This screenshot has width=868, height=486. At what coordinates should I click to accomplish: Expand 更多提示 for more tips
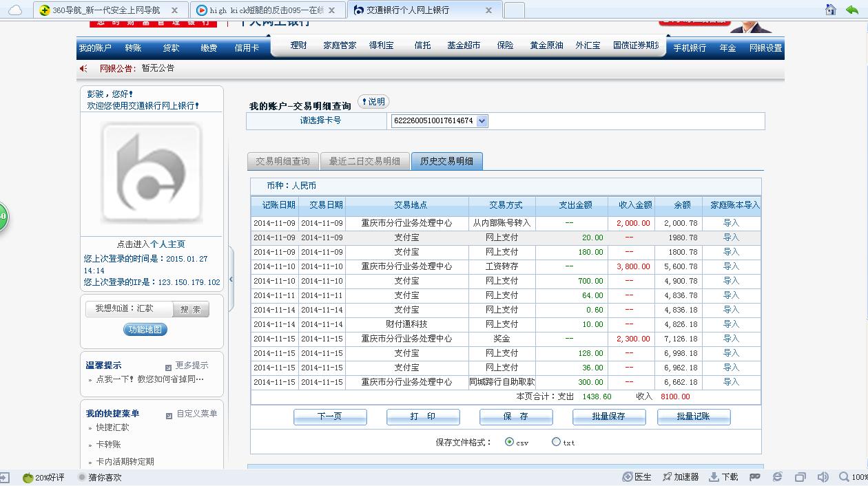pos(186,366)
